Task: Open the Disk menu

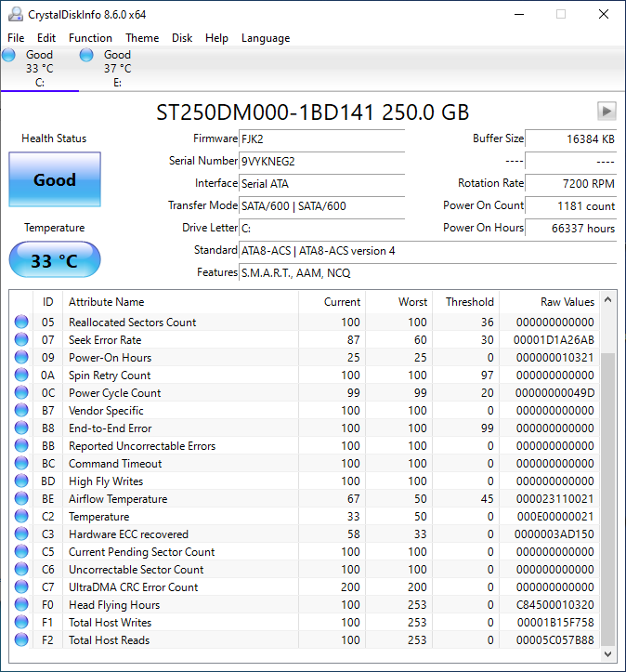Action: pyautogui.click(x=182, y=38)
